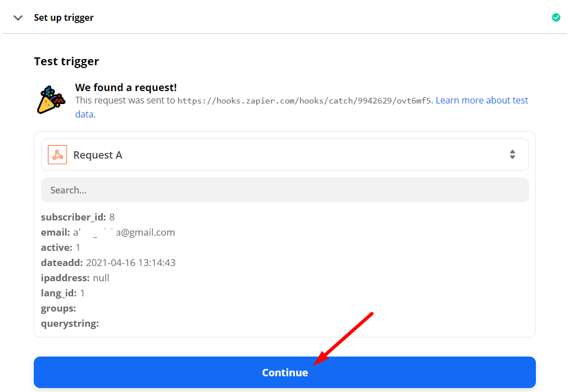Click the querystring field row
Screen dimensions: 568x392
[70, 323]
